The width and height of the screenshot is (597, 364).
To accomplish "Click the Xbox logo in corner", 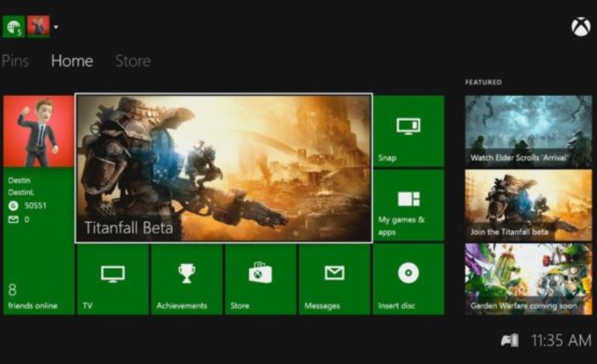I will pos(580,27).
